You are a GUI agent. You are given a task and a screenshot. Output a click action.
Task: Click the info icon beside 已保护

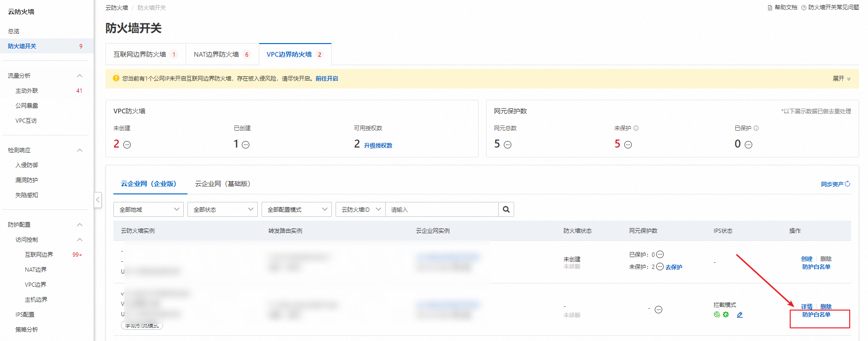(756, 128)
